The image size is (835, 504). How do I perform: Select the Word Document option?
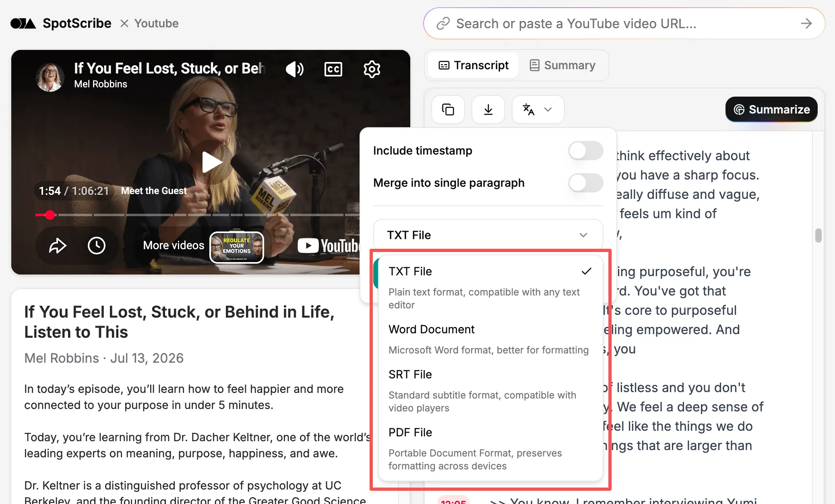click(x=490, y=339)
